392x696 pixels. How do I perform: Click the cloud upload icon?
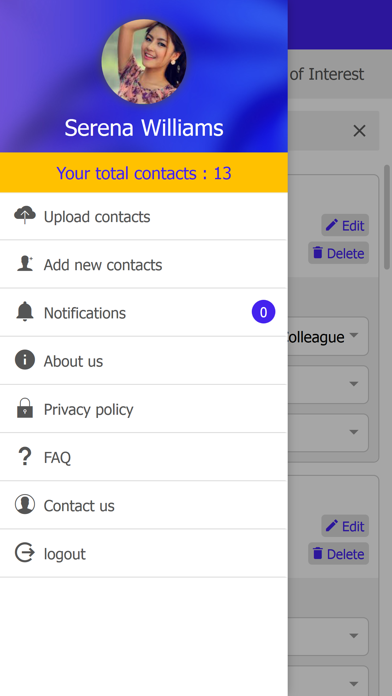point(25,215)
